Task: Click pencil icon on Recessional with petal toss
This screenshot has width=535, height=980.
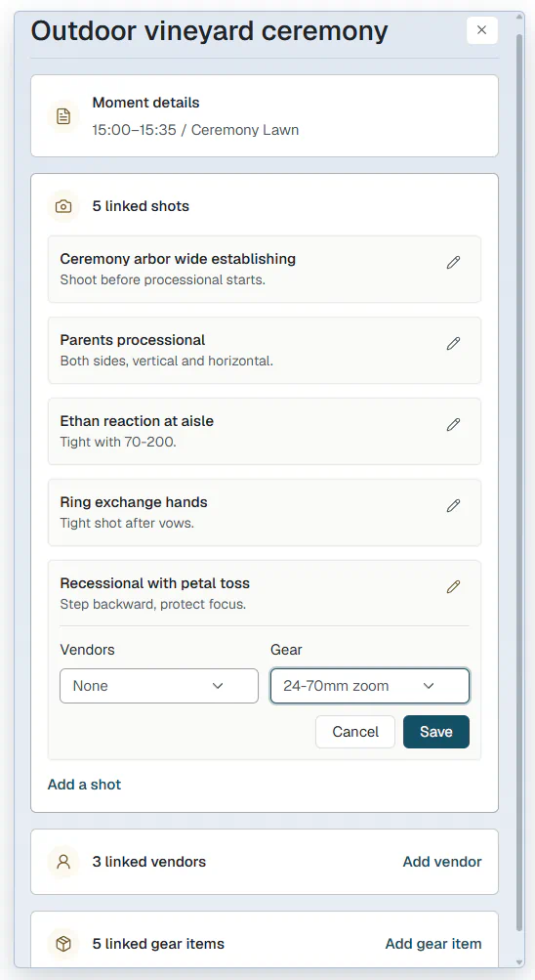Action: pos(453,587)
